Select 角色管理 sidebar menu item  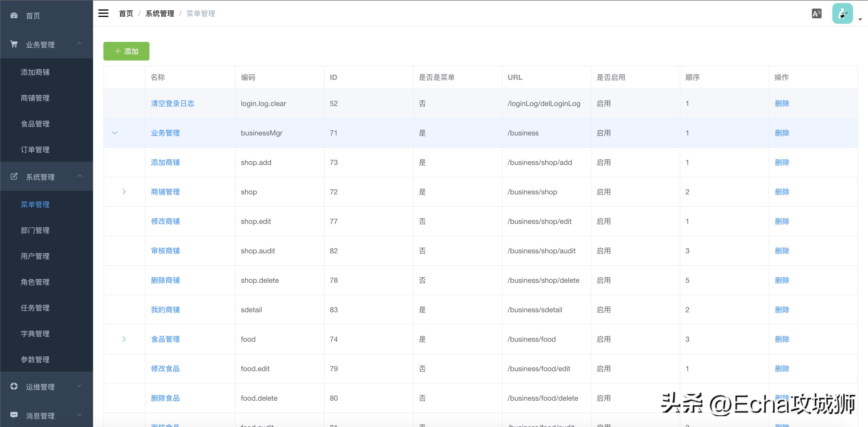(35, 282)
